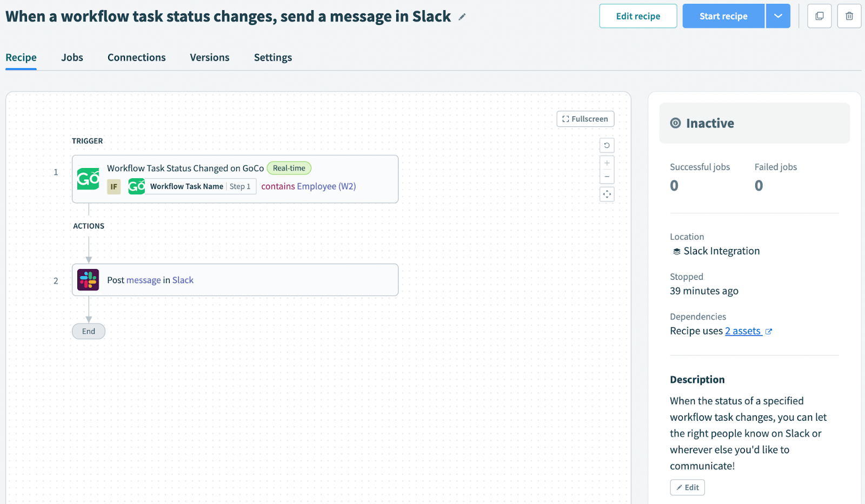Click the Description heading
This screenshot has width=865, height=504.
697,380
